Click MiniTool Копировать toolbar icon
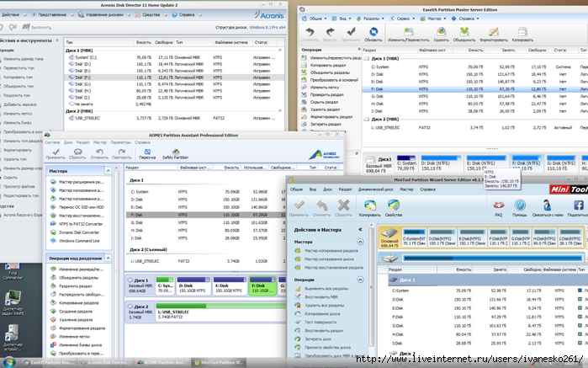The width and height of the screenshot is (588, 368). [x=370, y=205]
